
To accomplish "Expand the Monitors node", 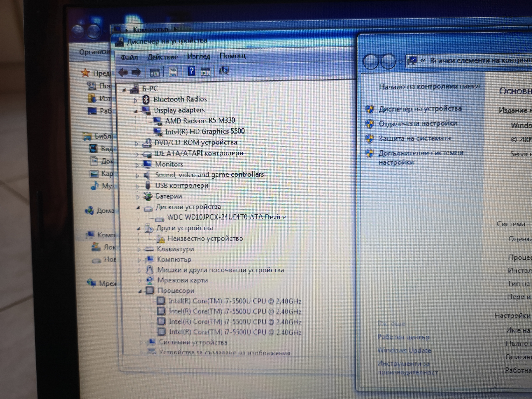I will 137,165.
